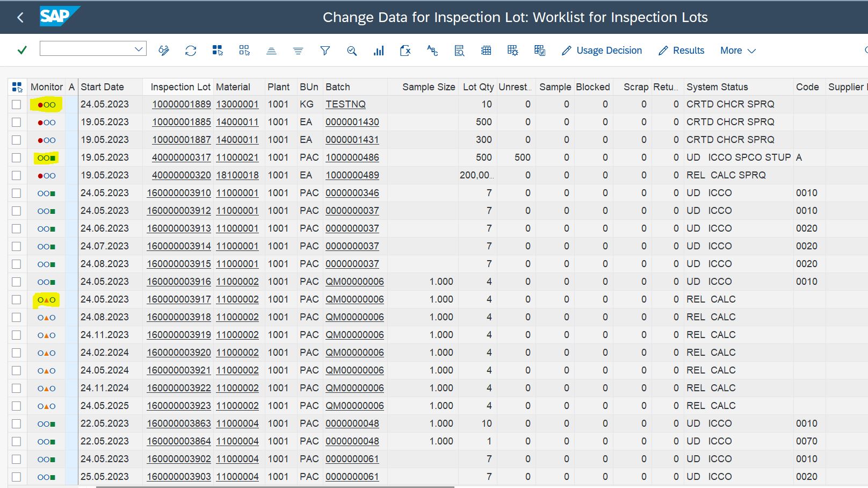
Task: Check the row for inspection lot 10000001889
Action: (x=17, y=104)
